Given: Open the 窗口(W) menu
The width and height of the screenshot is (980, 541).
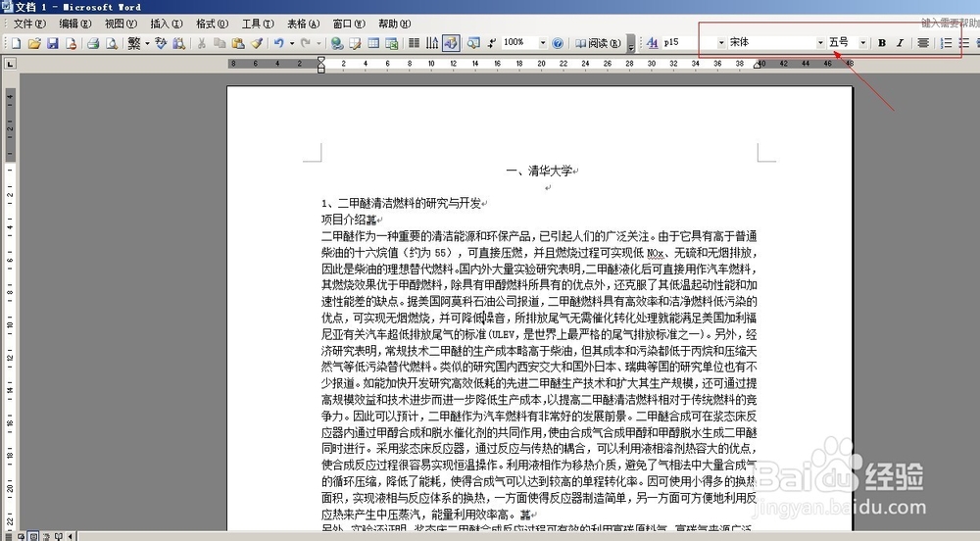Looking at the screenshot, I should click(349, 24).
